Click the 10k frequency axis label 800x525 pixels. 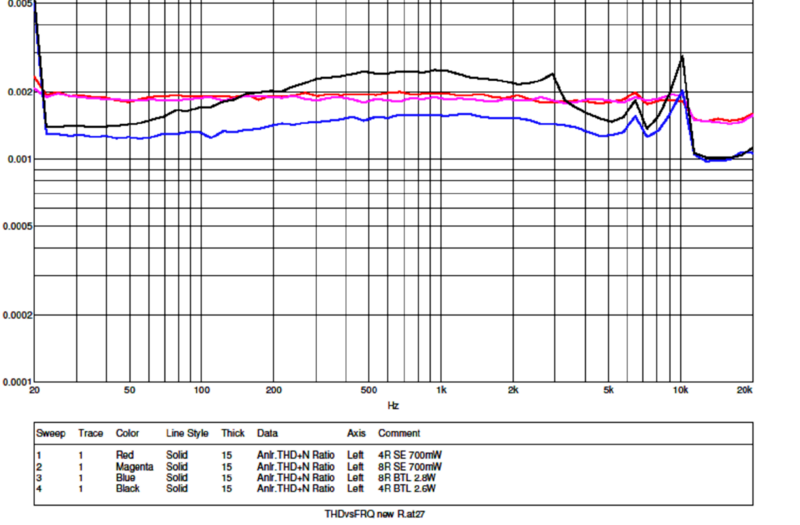tap(681, 390)
